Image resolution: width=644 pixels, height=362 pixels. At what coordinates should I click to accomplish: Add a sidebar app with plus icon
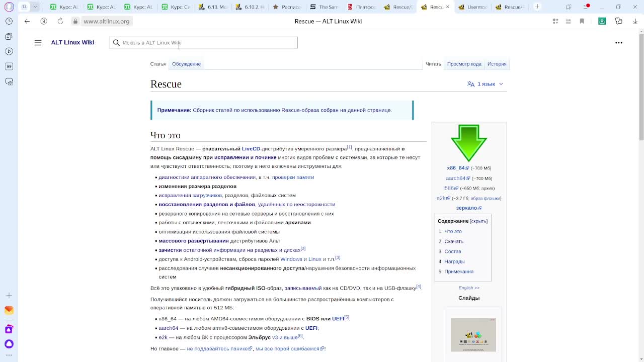(x=9, y=295)
